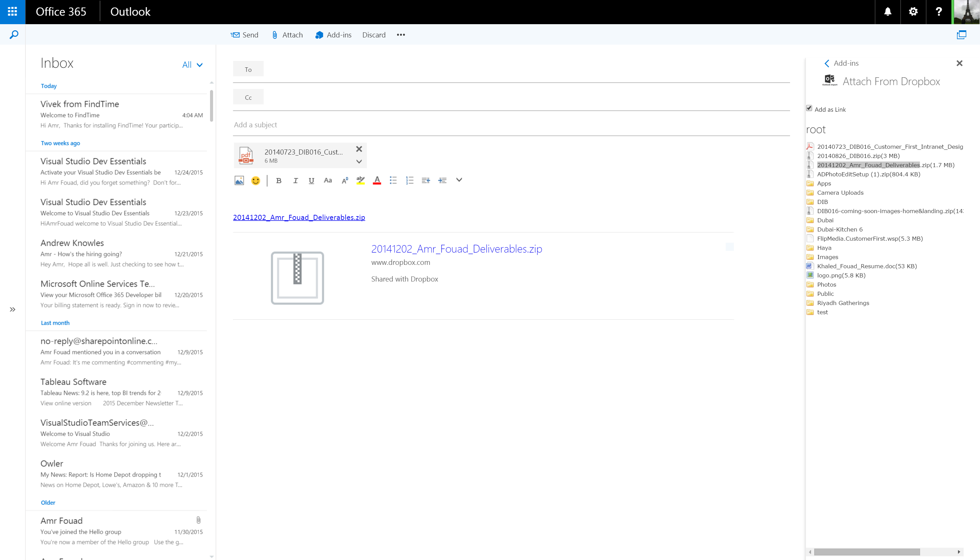This screenshot has height=560, width=980.
Task: Click the PDF attachment file icon
Action: [246, 155]
